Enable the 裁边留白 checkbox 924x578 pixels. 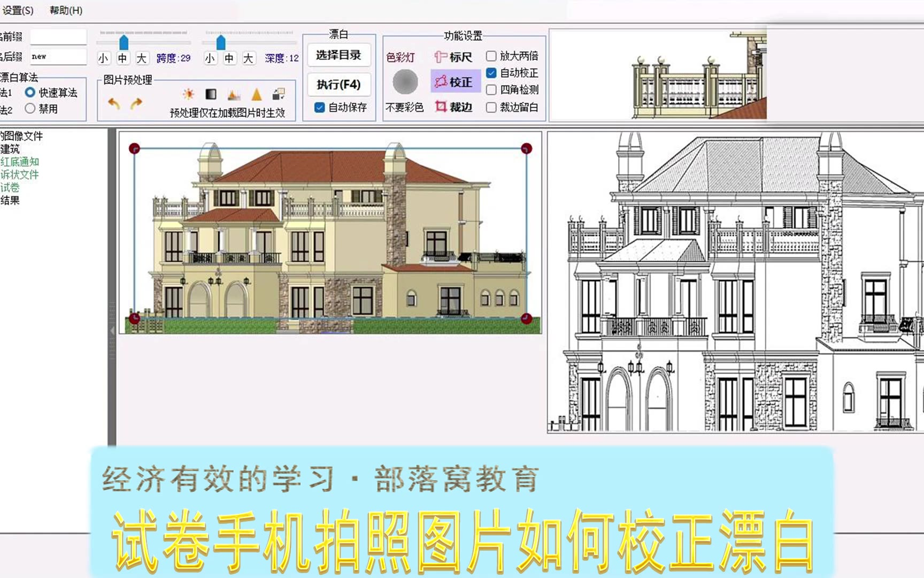tap(491, 108)
